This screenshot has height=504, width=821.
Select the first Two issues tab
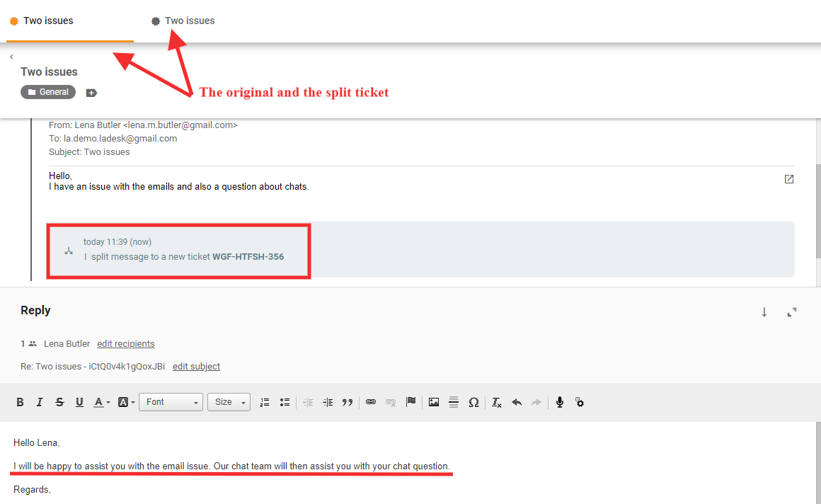[x=48, y=21]
